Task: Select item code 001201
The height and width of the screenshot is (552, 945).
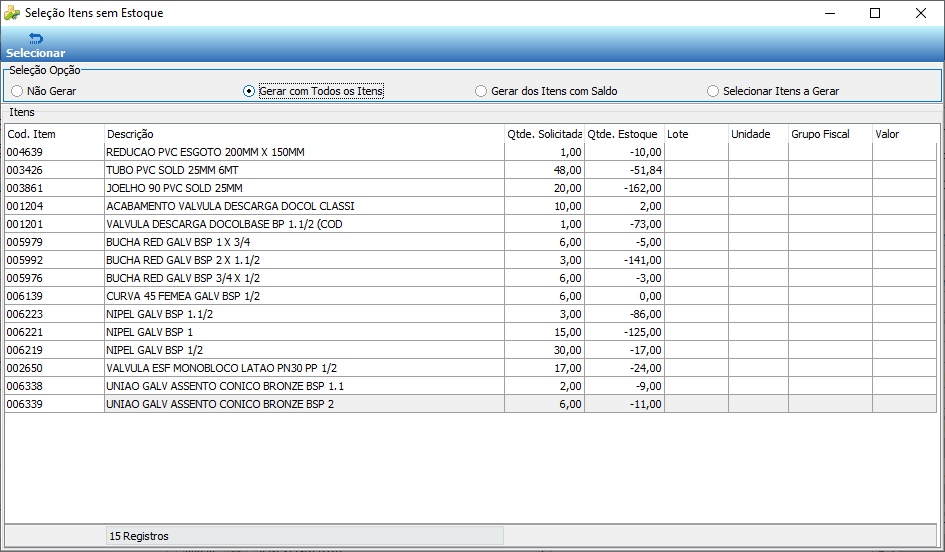Action: 25,224
